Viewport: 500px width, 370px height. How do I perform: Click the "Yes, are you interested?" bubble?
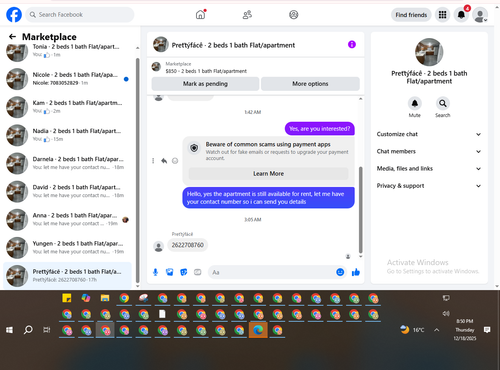click(319, 129)
